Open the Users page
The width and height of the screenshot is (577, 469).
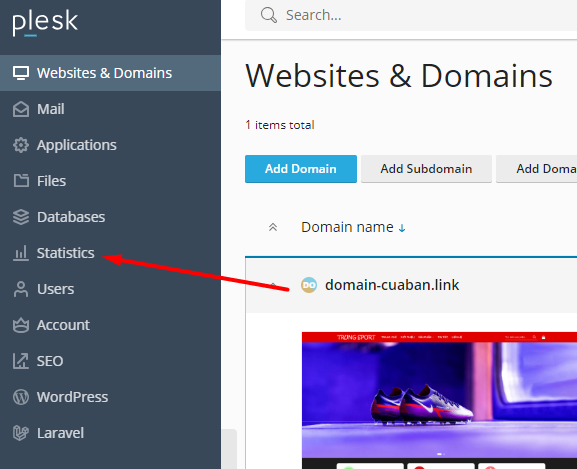110,289
